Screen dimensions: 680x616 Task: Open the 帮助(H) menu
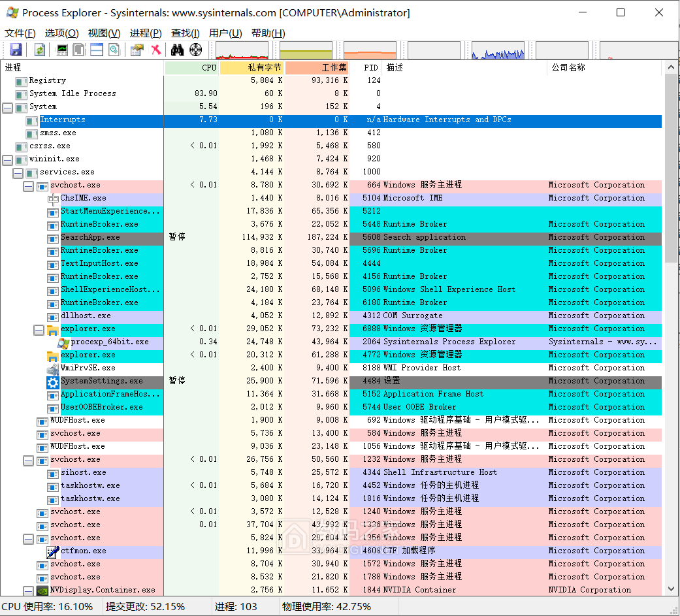point(268,33)
